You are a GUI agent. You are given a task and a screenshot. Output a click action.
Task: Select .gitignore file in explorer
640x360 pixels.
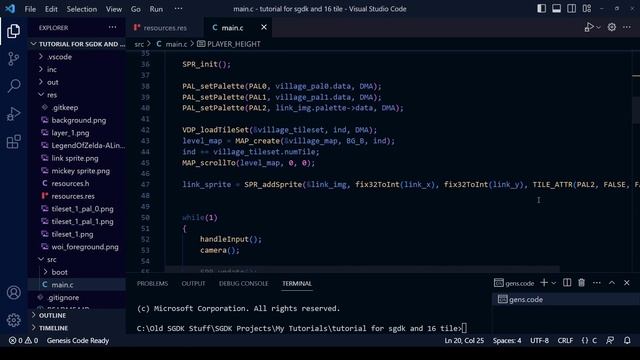pyautogui.click(x=77, y=297)
